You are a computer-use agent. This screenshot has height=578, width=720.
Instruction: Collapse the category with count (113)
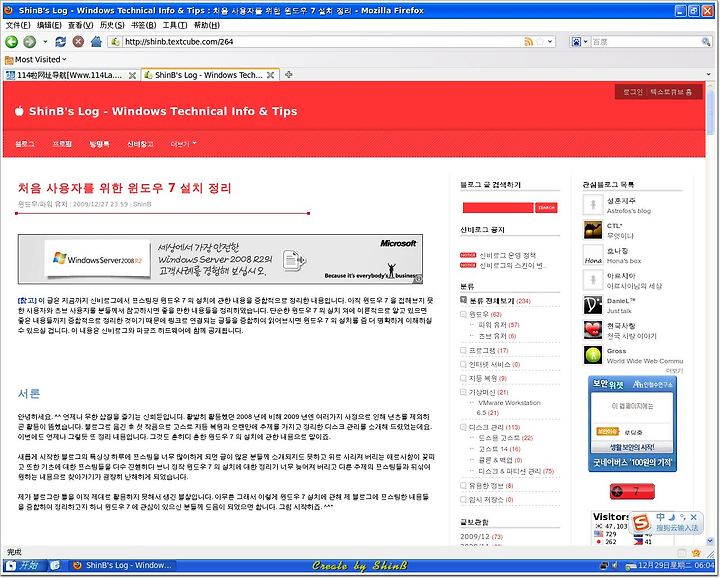(x=463, y=427)
